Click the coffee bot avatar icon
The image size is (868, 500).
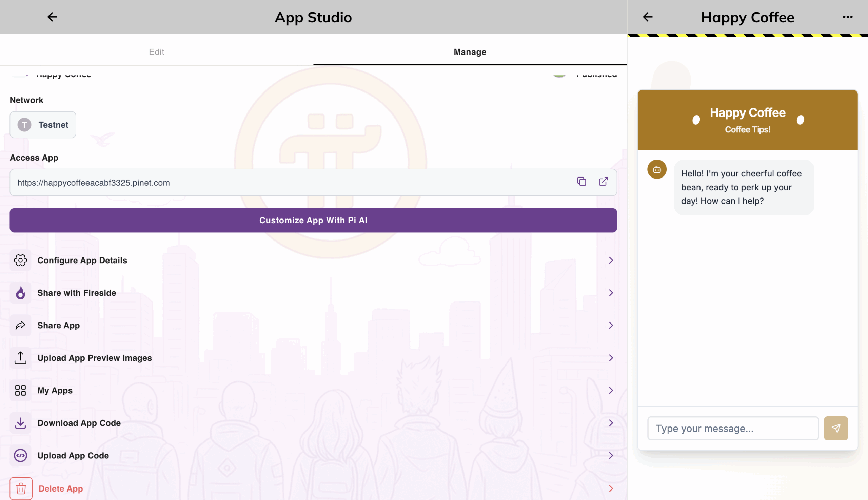coord(657,169)
